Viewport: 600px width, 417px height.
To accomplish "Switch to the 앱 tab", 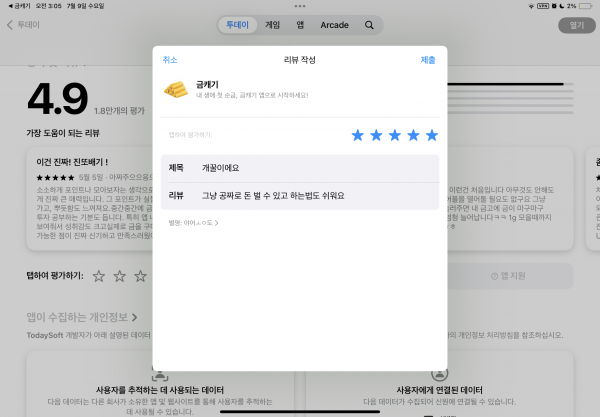I will pos(300,25).
